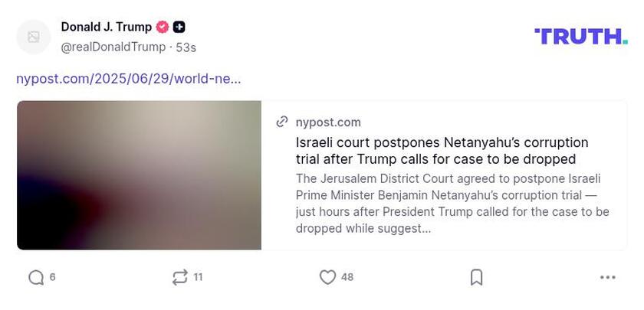The image size is (644, 310).
Task: Open the nypost.com/2025/06/29 URL link
Action: [129, 78]
